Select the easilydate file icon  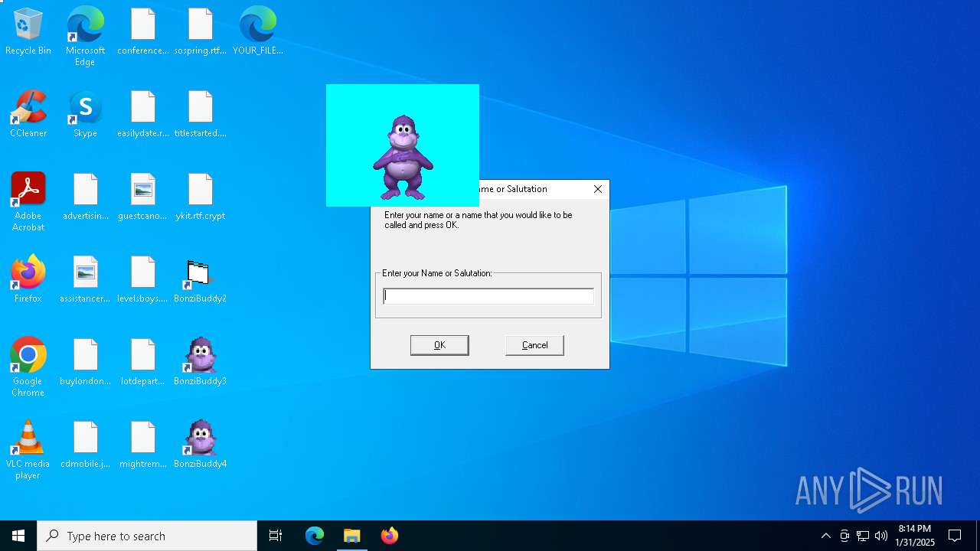coord(143,115)
